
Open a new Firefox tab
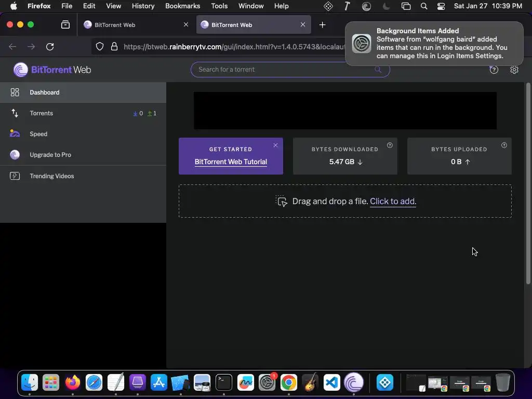[x=322, y=25]
